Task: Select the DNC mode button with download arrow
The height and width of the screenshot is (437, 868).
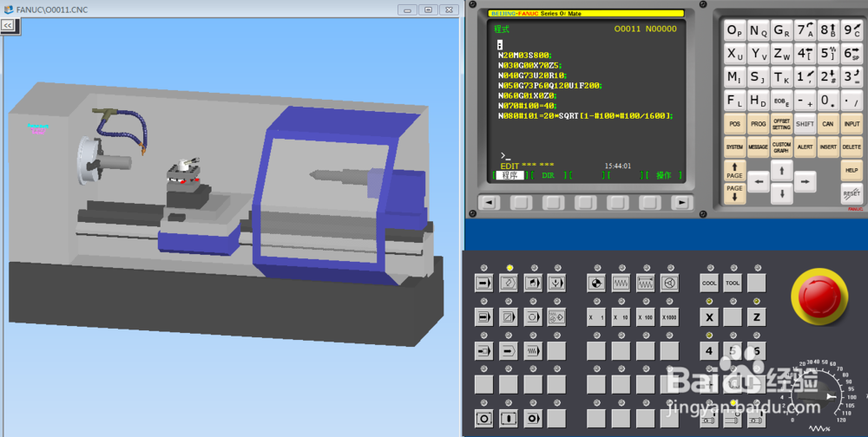Action: (556, 284)
